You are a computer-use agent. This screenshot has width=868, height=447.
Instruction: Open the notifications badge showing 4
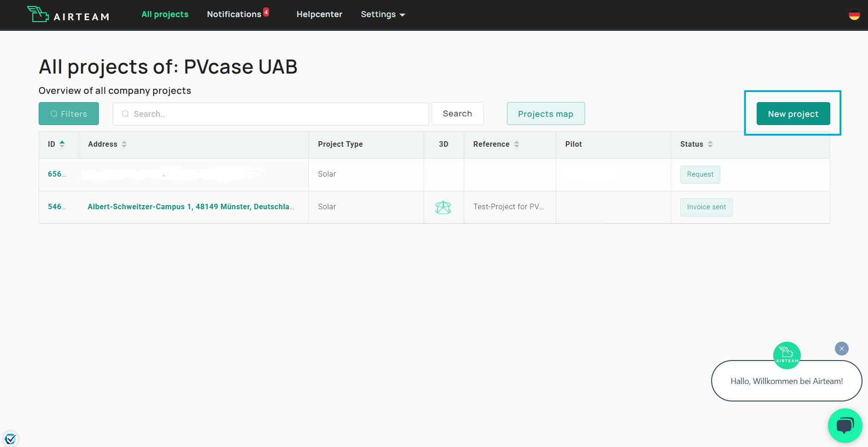tap(266, 12)
